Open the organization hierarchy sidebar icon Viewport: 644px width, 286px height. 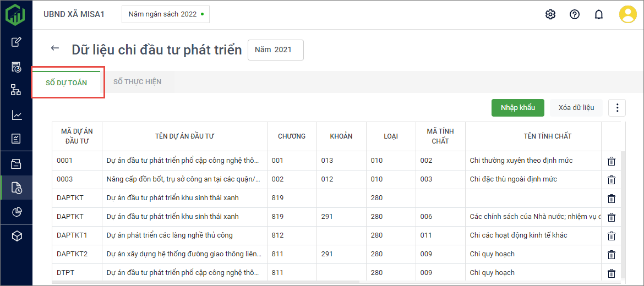[17, 90]
